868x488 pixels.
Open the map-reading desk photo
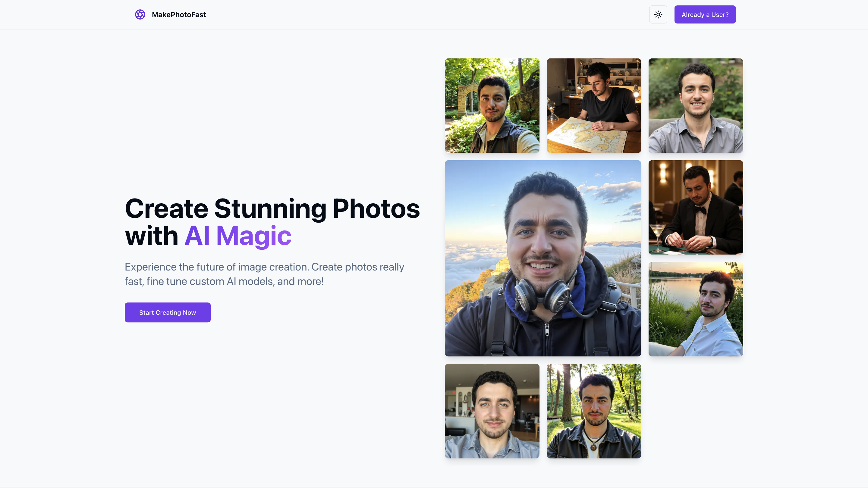594,106
